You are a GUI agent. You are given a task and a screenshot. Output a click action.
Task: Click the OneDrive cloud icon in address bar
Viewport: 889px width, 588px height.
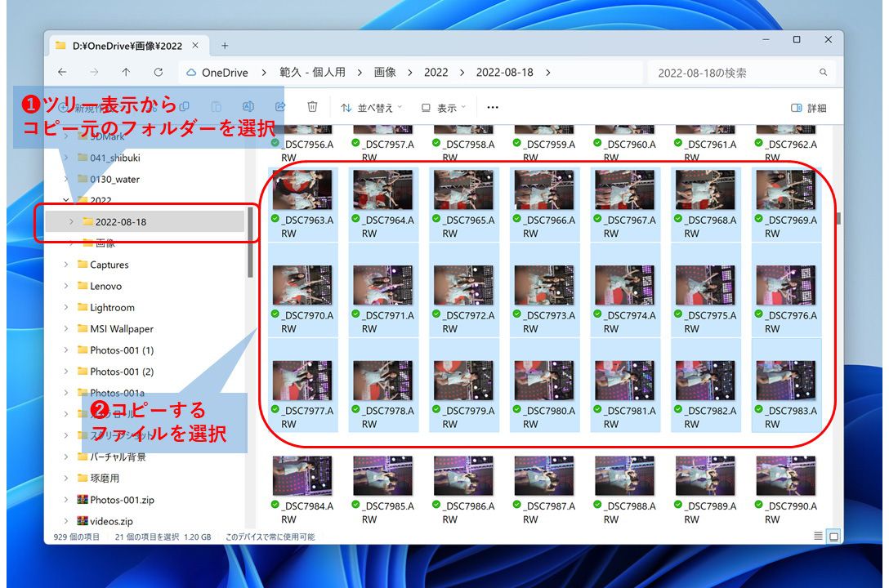tap(192, 73)
